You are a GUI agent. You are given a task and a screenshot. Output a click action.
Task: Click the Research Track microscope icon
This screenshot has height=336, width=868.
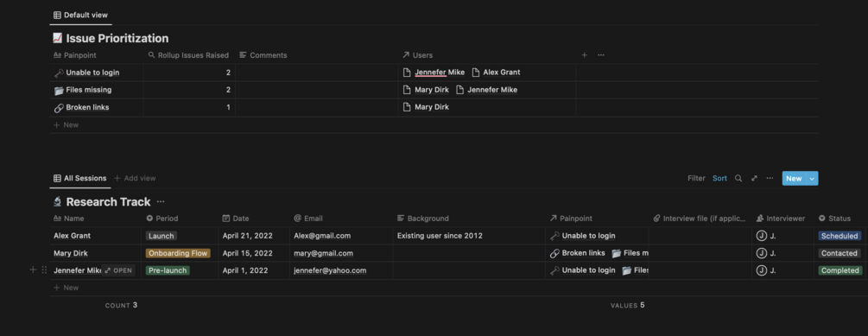point(58,201)
